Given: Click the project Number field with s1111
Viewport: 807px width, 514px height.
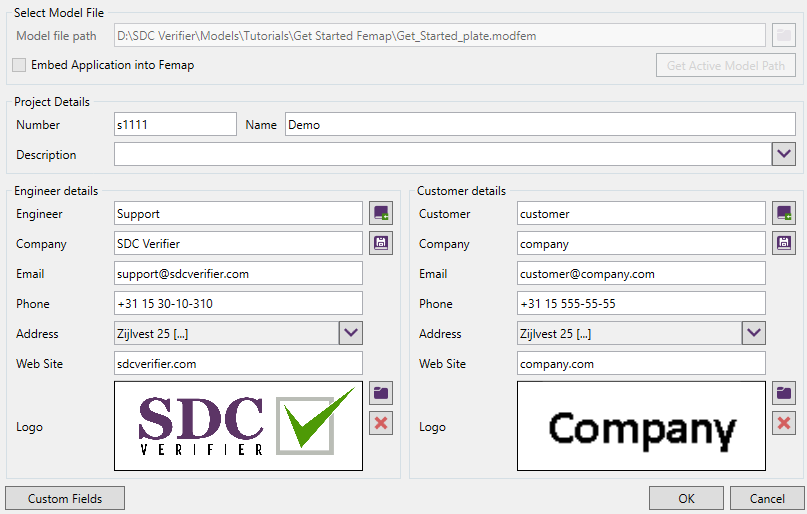Looking at the screenshot, I should click(x=175, y=124).
